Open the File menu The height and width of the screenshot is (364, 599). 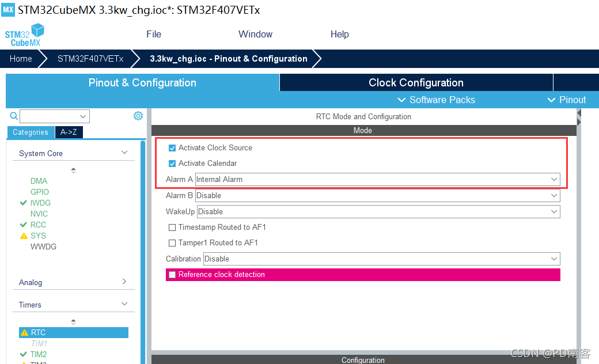(154, 34)
